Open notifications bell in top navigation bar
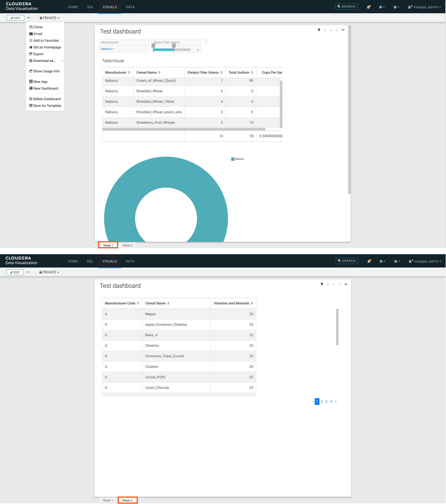446x504 pixels. point(368,7)
